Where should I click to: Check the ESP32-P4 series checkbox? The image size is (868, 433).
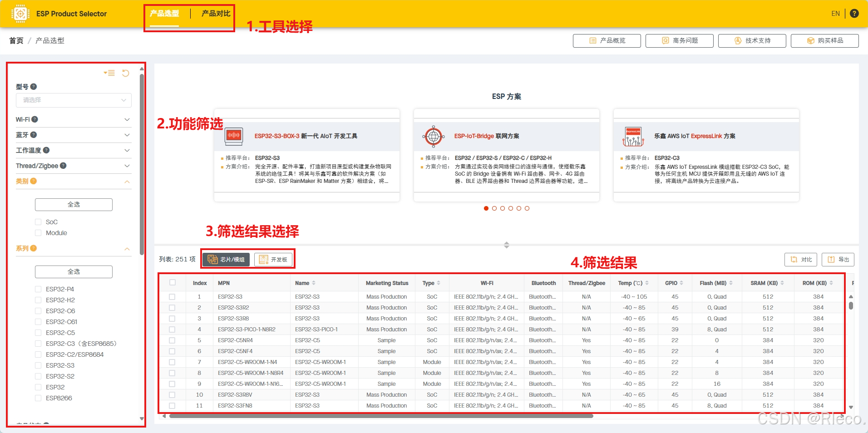[x=38, y=289]
